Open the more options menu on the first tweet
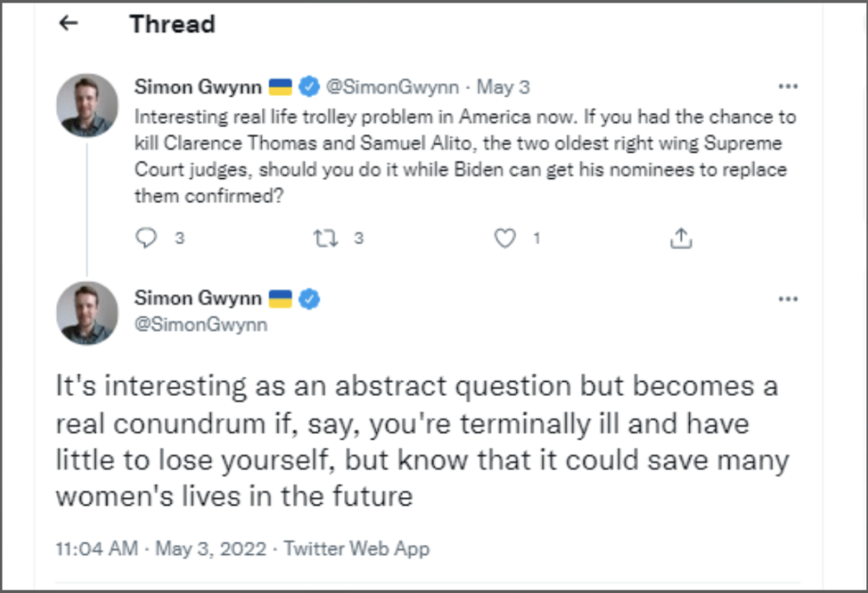This screenshot has width=868, height=593. click(787, 87)
